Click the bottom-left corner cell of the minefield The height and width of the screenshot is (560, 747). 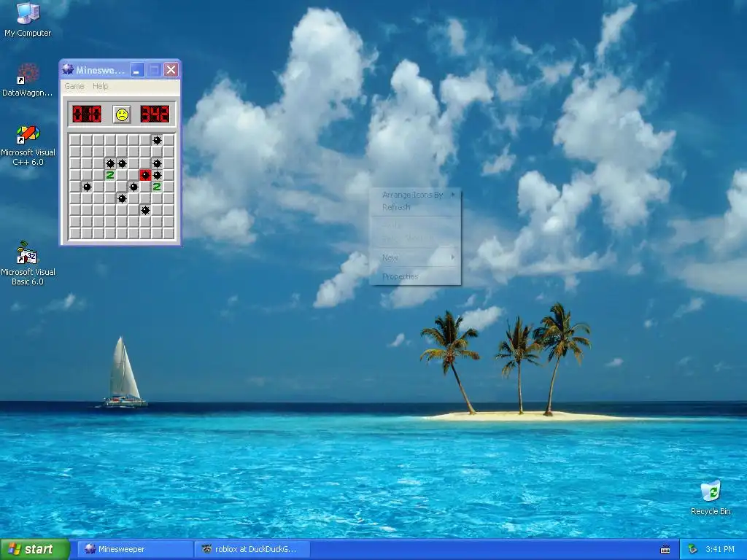click(75, 233)
